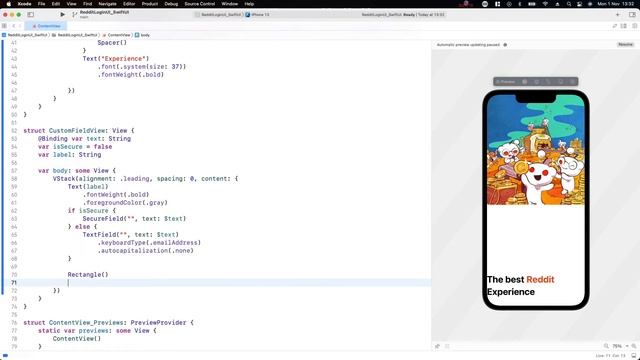
Task: Open the Source Control menu
Action: (x=200, y=4)
